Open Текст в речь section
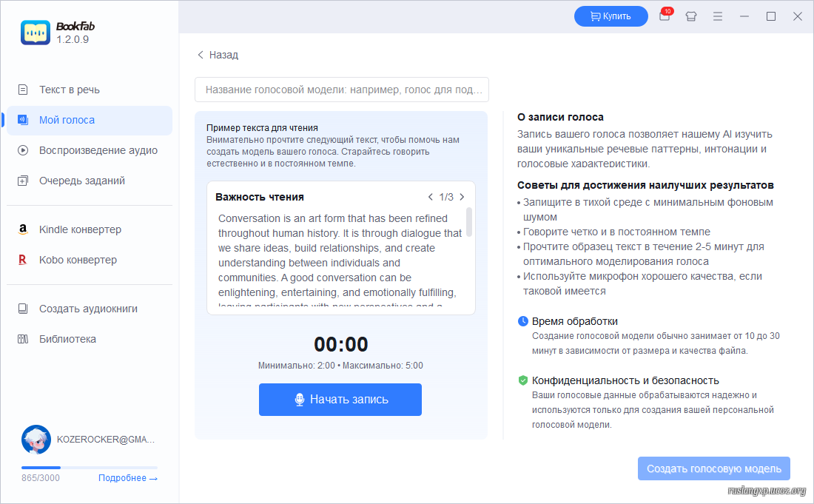This screenshot has width=814, height=504. pyautogui.click(x=70, y=90)
